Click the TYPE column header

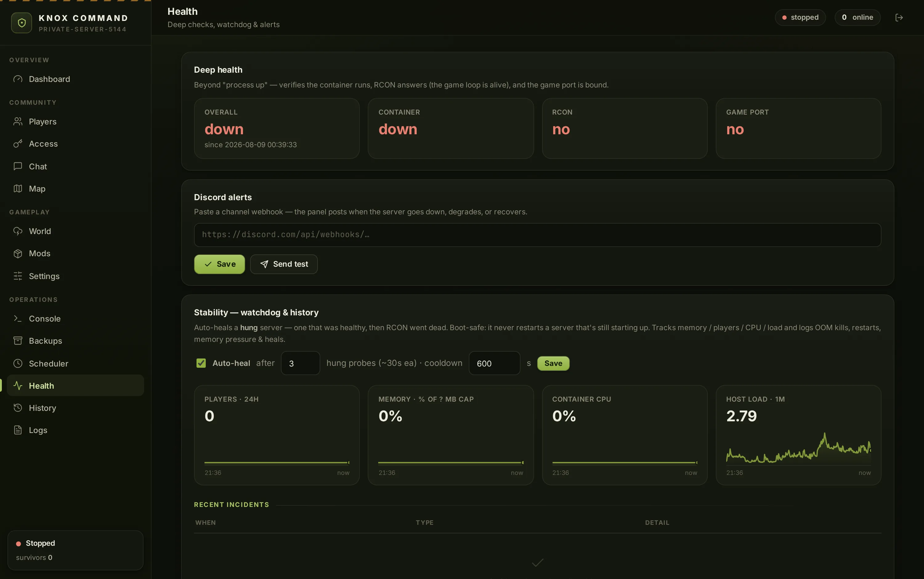click(x=424, y=522)
